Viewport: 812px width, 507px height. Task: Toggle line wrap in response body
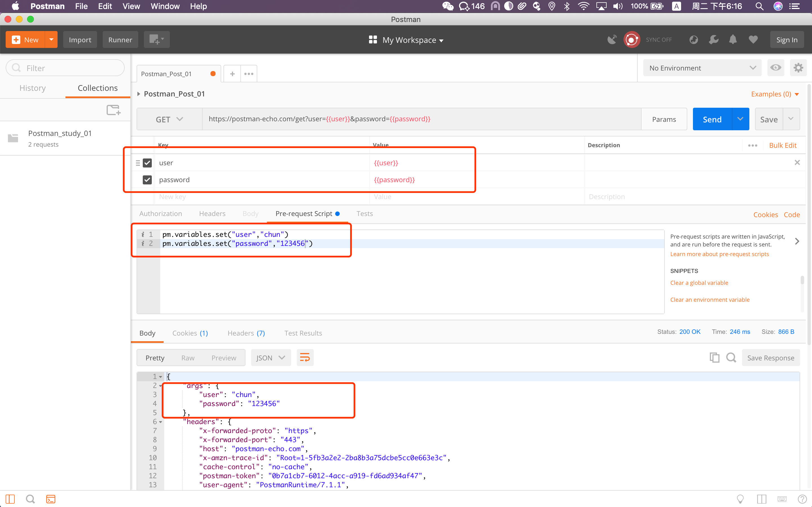(305, 358)
